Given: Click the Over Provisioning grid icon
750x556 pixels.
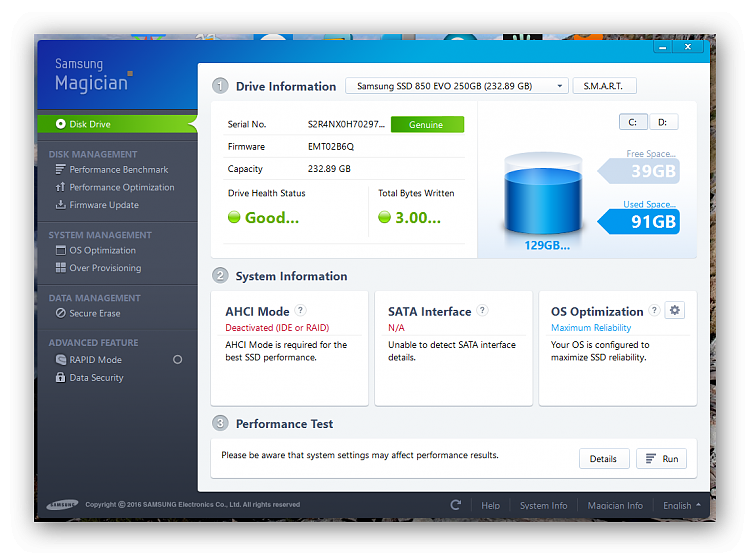Looking at the screenshot, I should [x=60, y=268].
